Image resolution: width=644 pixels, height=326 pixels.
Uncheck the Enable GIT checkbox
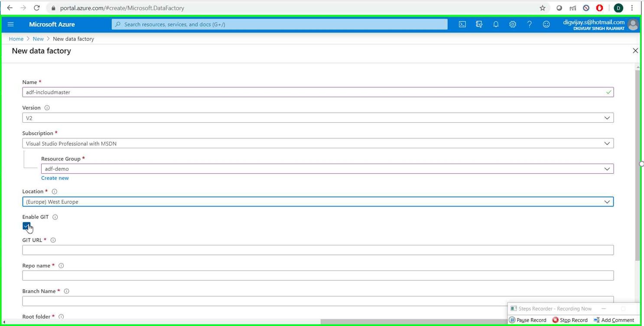26,226
